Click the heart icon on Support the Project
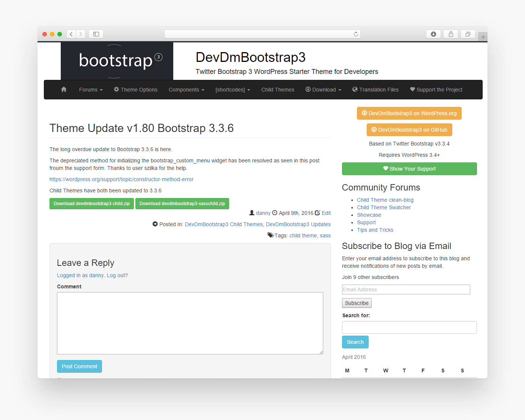The height and width of the screenshot is (420, 525). pos(412,89)
